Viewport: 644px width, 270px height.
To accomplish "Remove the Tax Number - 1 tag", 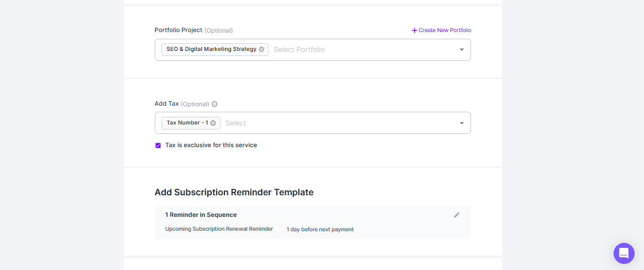I will 213,123.
